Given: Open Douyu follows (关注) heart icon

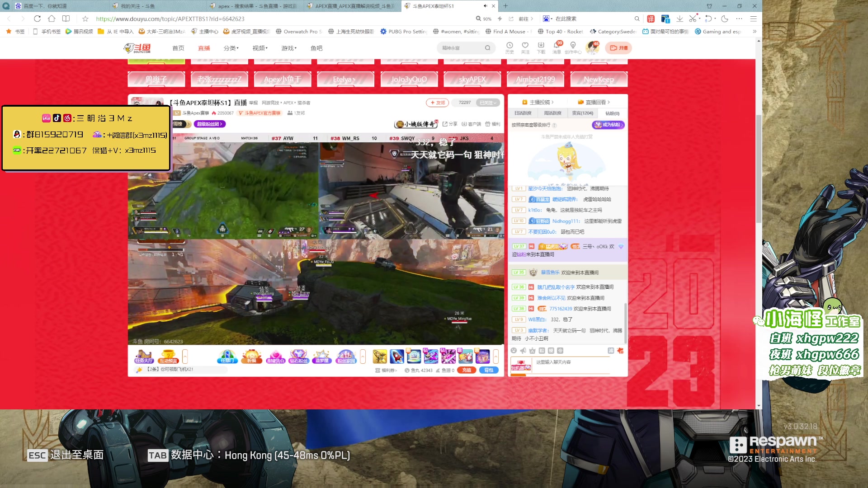Looking at the screenshot, I should click(x=525, y=48).
